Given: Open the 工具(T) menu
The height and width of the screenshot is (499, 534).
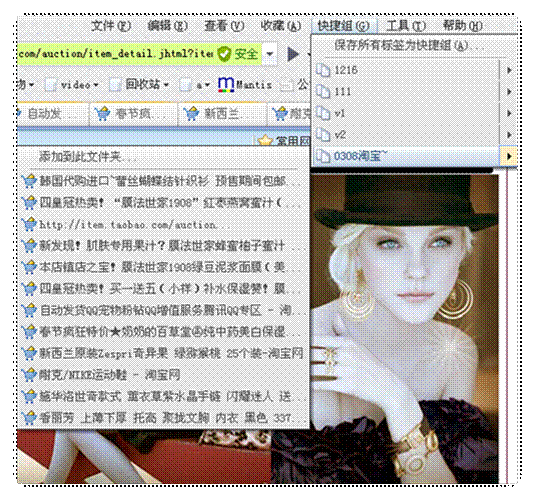Looking at the screenshot, I should (x=406, y=26).
